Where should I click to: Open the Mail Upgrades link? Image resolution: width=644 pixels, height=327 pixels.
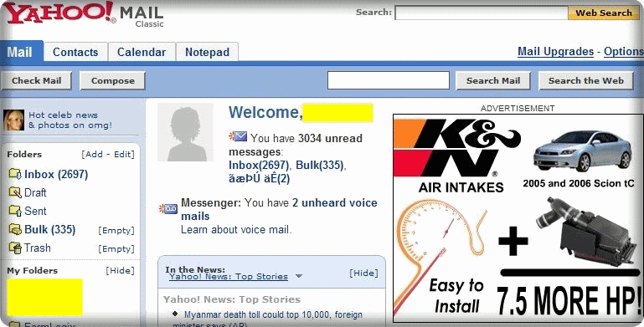pos(555,52)
